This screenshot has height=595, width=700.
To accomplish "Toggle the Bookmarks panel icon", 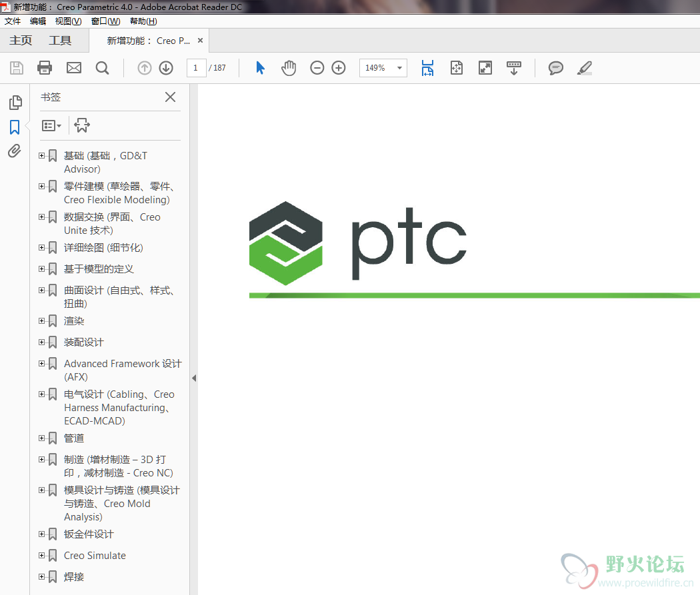I will pos(15,127).
